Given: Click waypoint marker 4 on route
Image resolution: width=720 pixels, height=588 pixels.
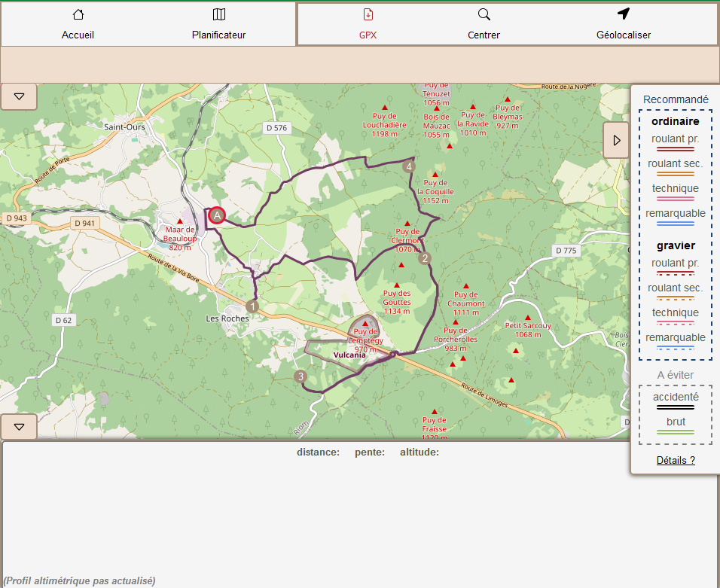Looking at the screenshot, I should (409, 166).
